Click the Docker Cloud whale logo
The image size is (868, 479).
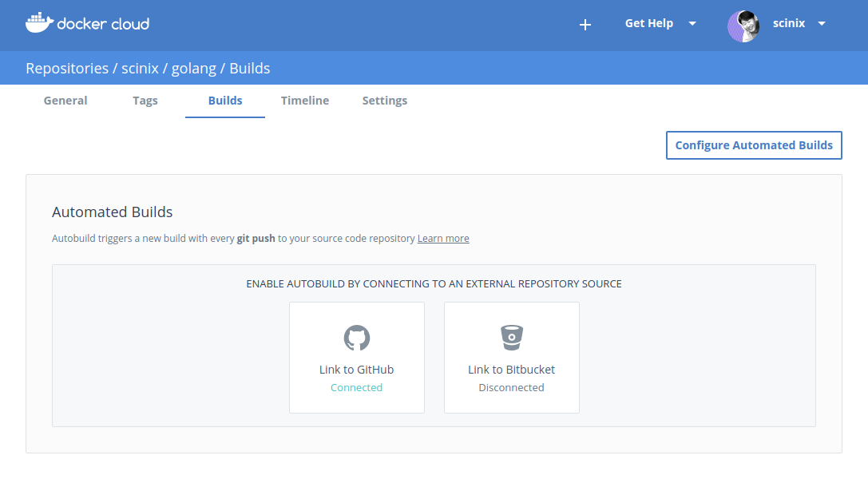pyautogui.click(x=38, y=23)
